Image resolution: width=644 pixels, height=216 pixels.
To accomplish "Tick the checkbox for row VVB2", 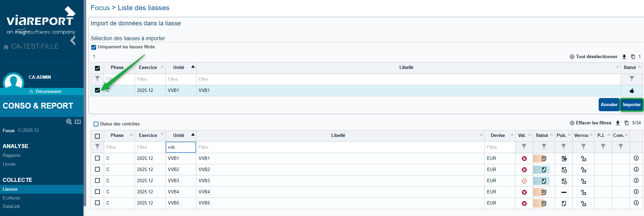I will pyautogui.click(x=97, y=169).
